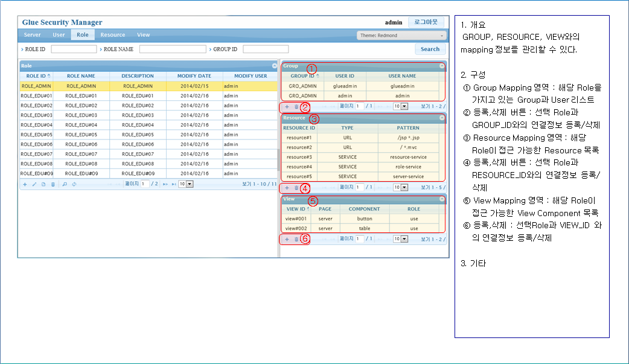Go to next page in Role grid
The height and width of the screenshot is (364, 629).
[x=165, y=184]
